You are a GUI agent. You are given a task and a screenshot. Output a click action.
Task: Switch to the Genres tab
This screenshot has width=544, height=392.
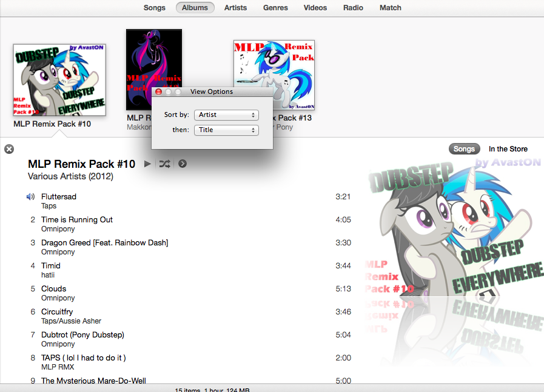point(275,8)
